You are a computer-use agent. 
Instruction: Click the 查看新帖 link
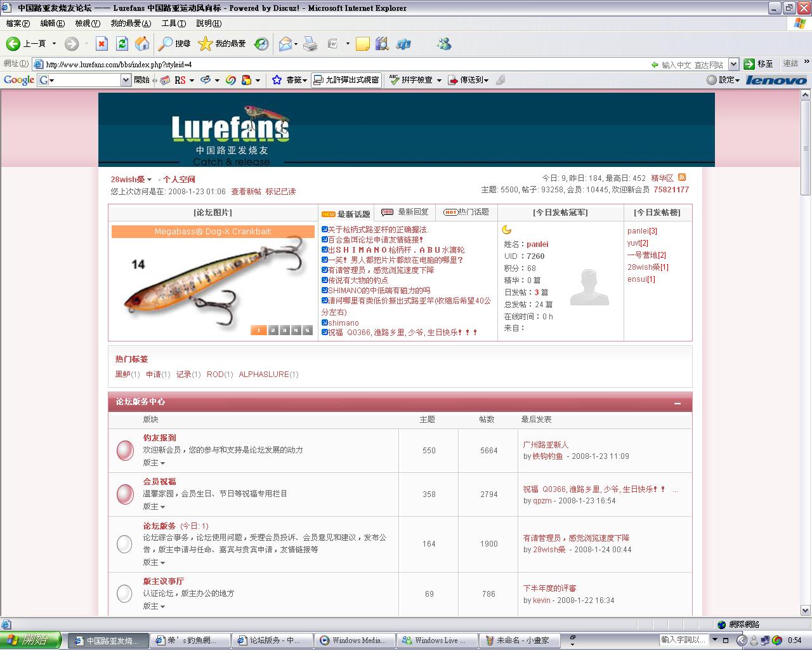coord(246,192)
